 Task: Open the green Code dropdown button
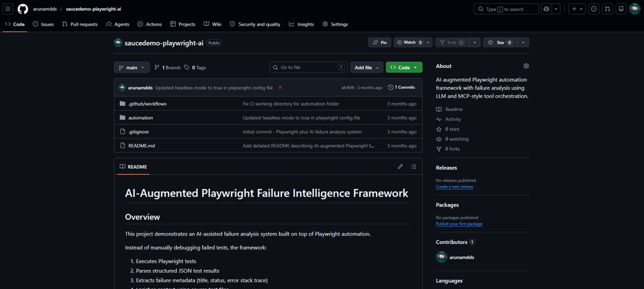pyautogui.click(x=404, y=67)
